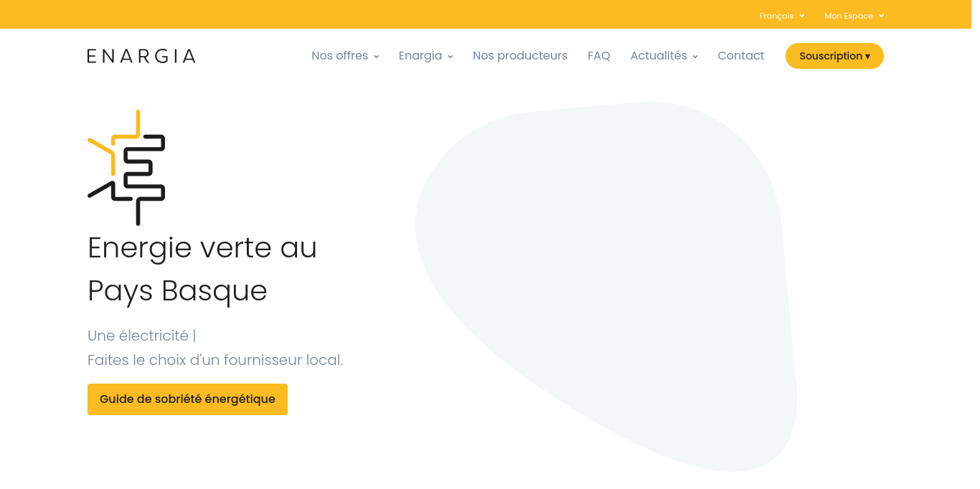Viewport: 980px width, 489px height.
Task: Select Nos producteurs in the navigation
Action: pyautogui.click(x=519, y=55)
